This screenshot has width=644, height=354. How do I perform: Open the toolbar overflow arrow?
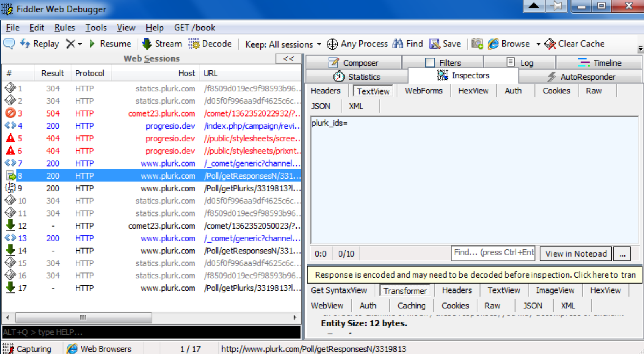tap(640, 49)
